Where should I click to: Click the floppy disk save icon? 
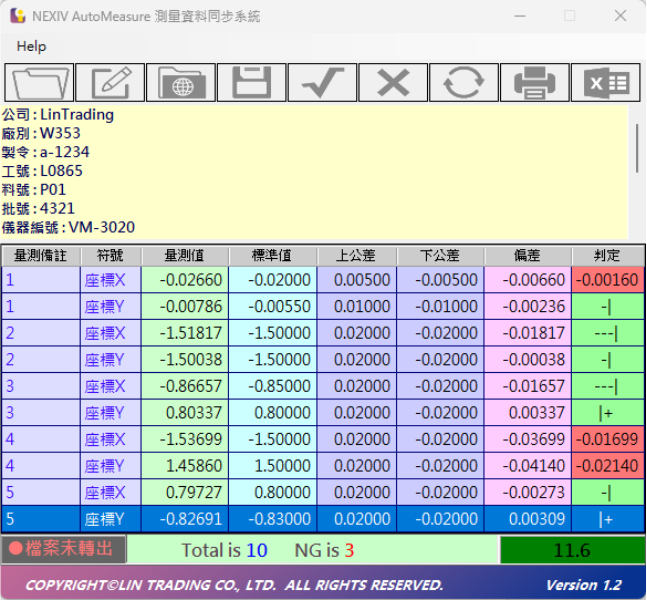coord(252,83)
